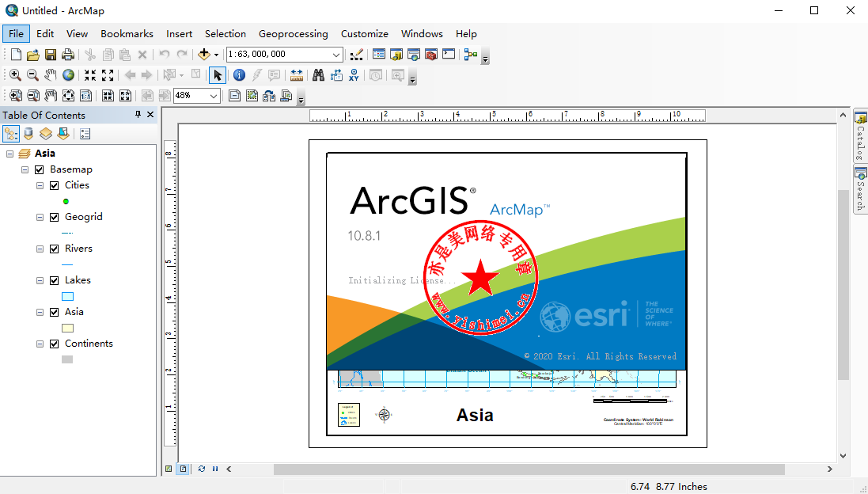
Task: Click the Fixed Zoom In icon
Action: (x=90, y=75)
